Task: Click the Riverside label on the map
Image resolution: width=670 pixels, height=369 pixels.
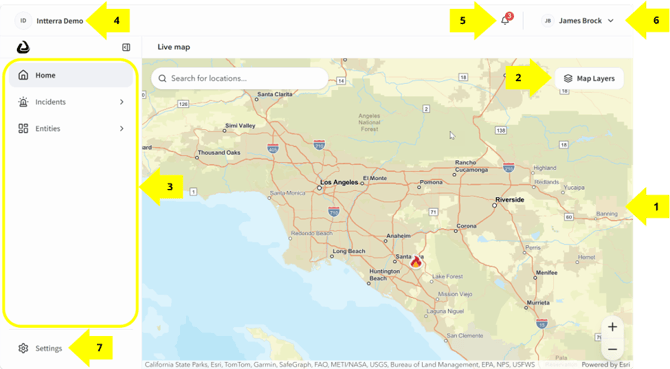Action: pos(510,199)
